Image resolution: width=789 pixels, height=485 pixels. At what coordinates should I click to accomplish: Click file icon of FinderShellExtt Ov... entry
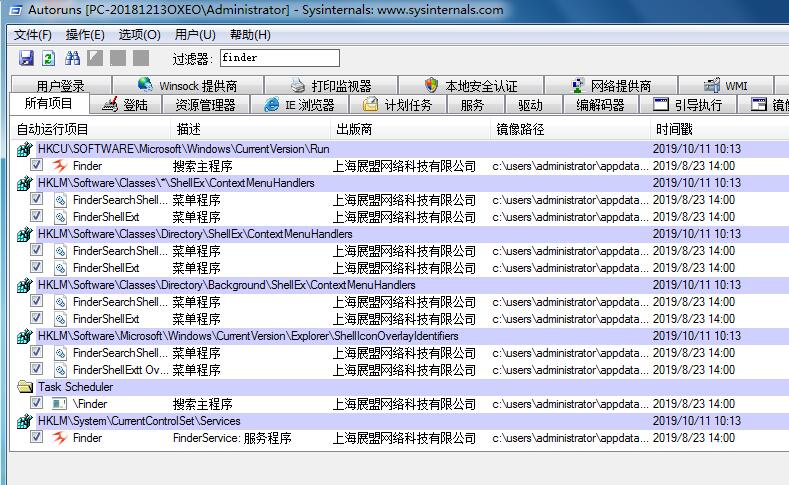[x=60, y=370]
